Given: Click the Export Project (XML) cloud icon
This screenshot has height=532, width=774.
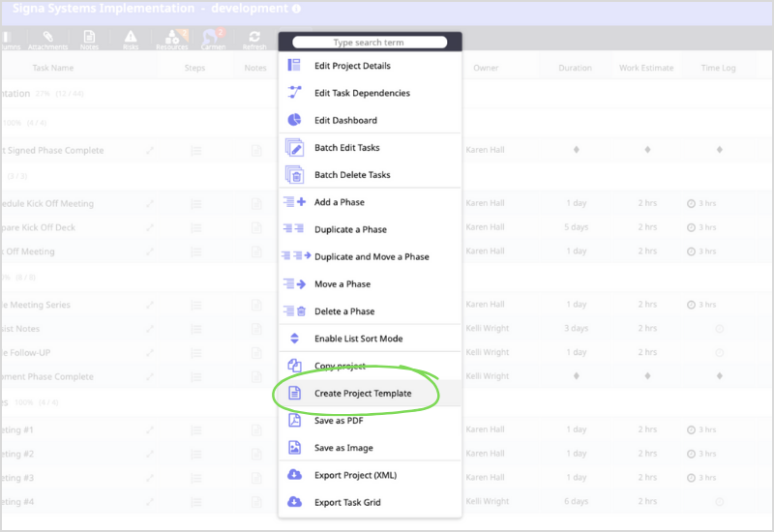Looking at the screenshot, I should (x=295, y=474).
